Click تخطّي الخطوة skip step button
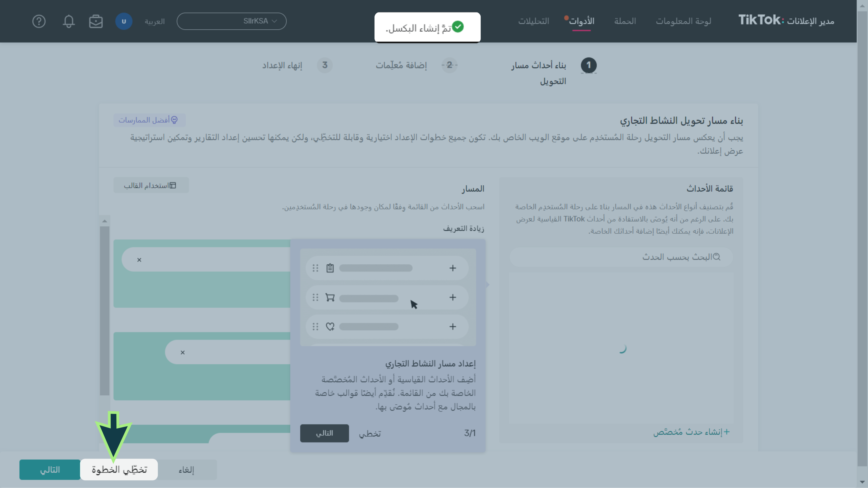Viewport: 868px width, 488px height. (x=119, y=470)
